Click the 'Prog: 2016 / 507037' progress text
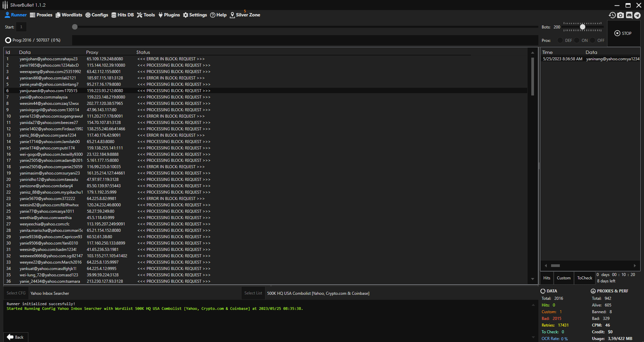The image size is (644, 342). point(36,40)
